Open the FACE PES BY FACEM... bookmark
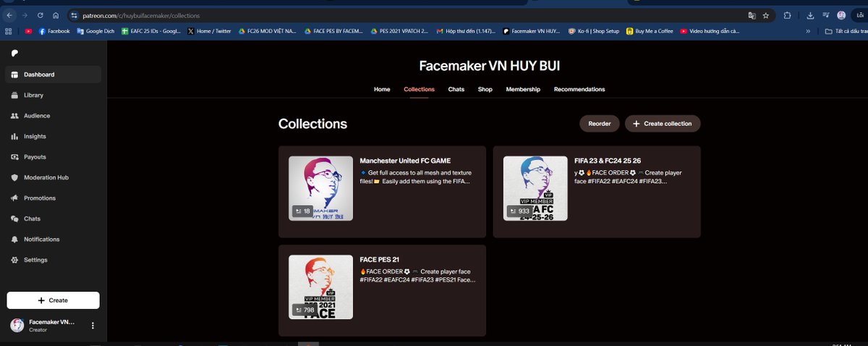868x346 pixels. pos(333,31)
